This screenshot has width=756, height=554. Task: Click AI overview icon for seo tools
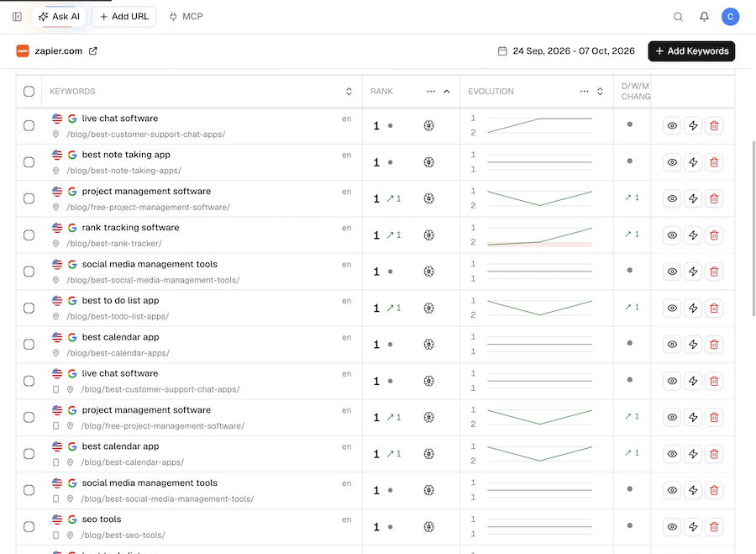tap(428, 526)
